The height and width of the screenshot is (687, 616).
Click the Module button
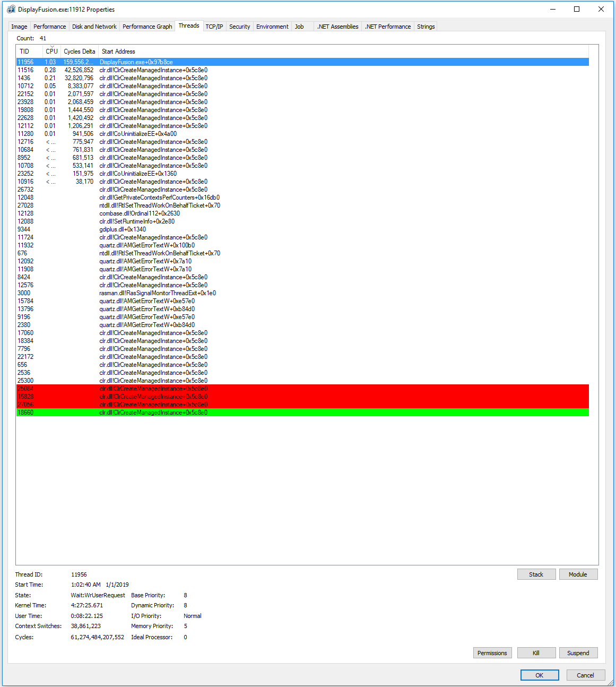point(578,574)
